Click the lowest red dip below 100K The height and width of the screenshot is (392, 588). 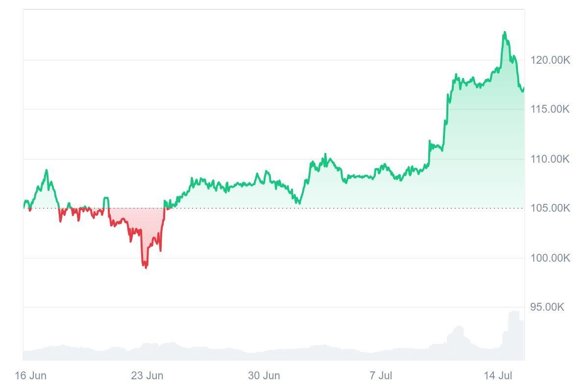[x=146, y=267]
